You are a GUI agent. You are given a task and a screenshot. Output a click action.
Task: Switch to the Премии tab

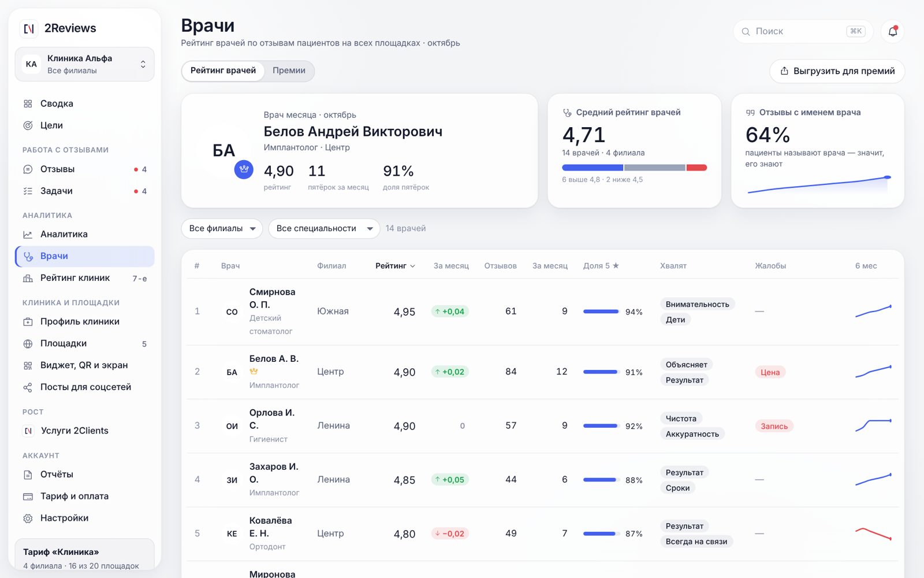click(x=289, y=71)
